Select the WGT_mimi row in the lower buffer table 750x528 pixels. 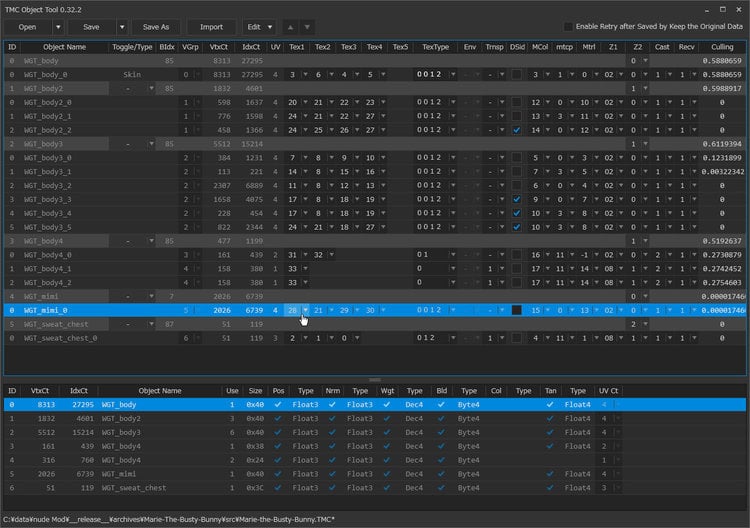click(375, 474)
